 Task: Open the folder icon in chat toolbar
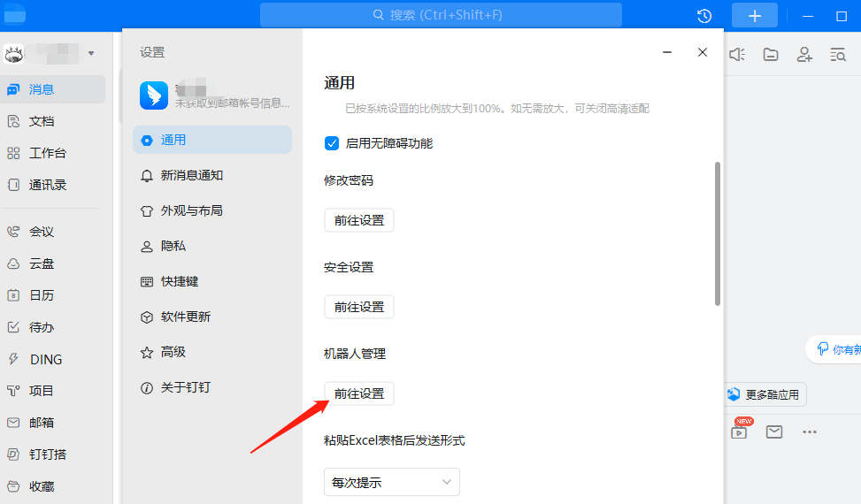(771, 54)
